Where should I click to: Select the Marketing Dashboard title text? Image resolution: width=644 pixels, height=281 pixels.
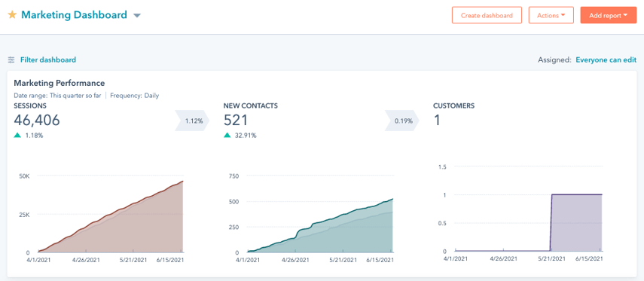(74, 15)
